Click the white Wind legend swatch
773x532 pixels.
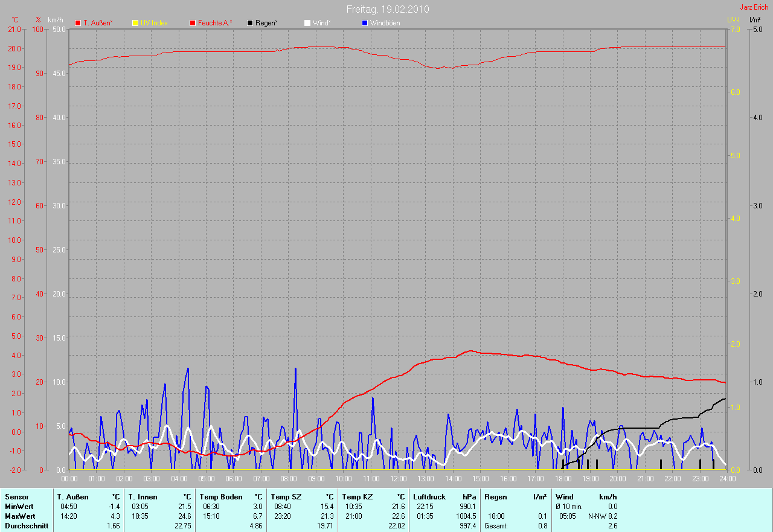tap(307, 23)
